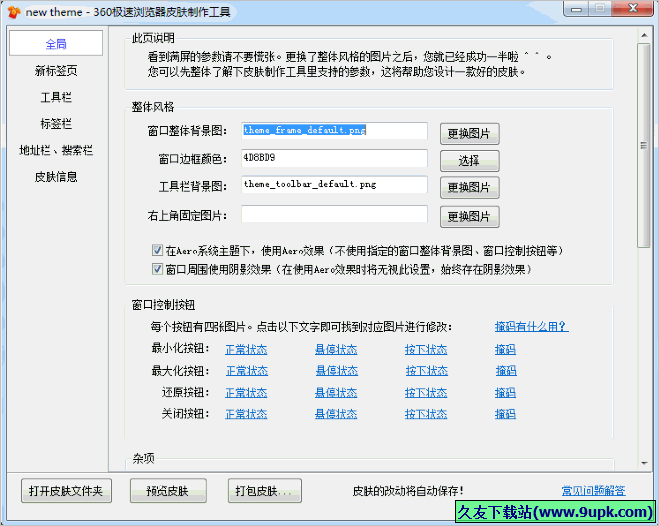Image resolution: width=659 pixels, height=526 pixels.
Task: Click the vertical scrollbar thumb
Action: click(x=644, y=145)
